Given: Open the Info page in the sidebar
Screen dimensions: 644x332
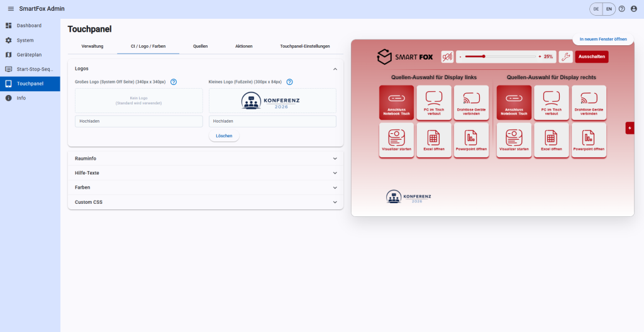Looking at the screenshot, I should [30, 98].
